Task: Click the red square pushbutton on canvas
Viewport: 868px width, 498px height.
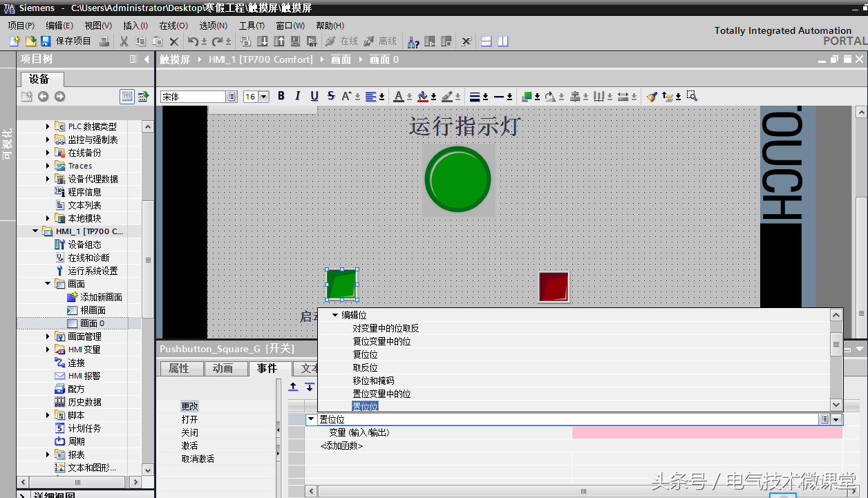Action: [x=554, y=287]
